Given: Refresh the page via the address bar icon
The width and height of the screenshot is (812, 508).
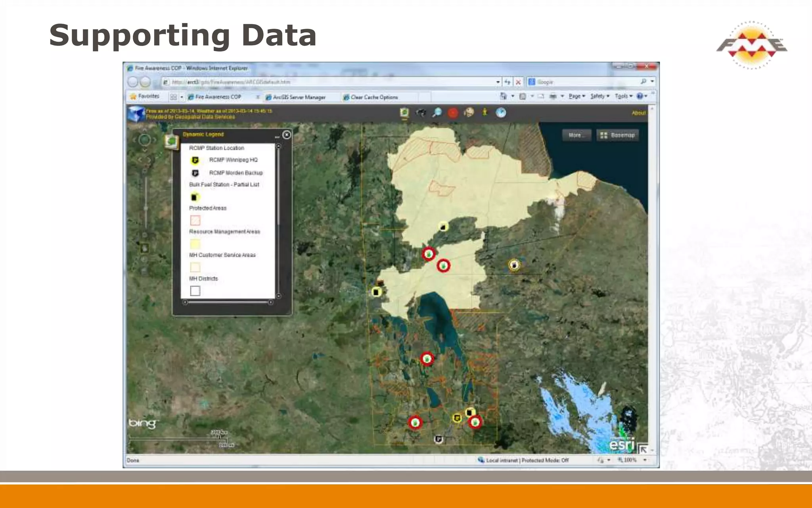Looking at the screenshot, I should tap(507, 82).
